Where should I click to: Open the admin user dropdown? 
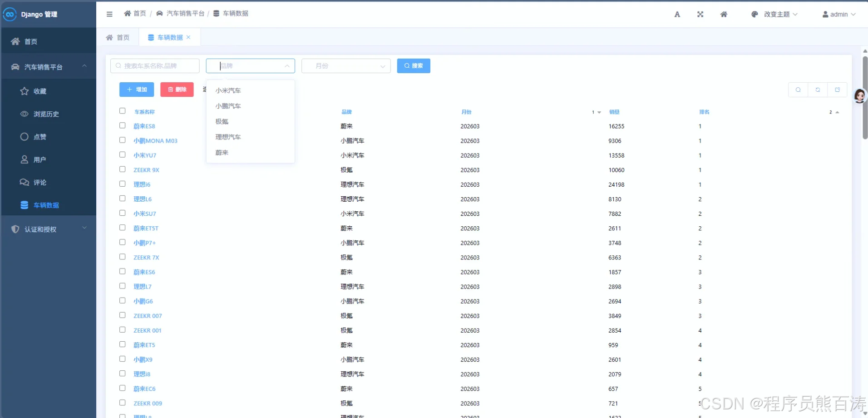tap(839, 15)
